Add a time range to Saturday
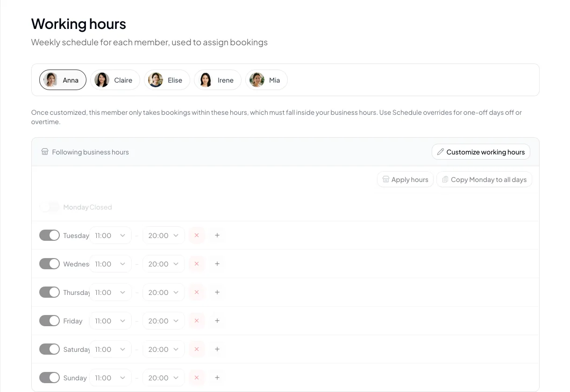Viewport: 570px width, 392px height. tap(217, 349)
